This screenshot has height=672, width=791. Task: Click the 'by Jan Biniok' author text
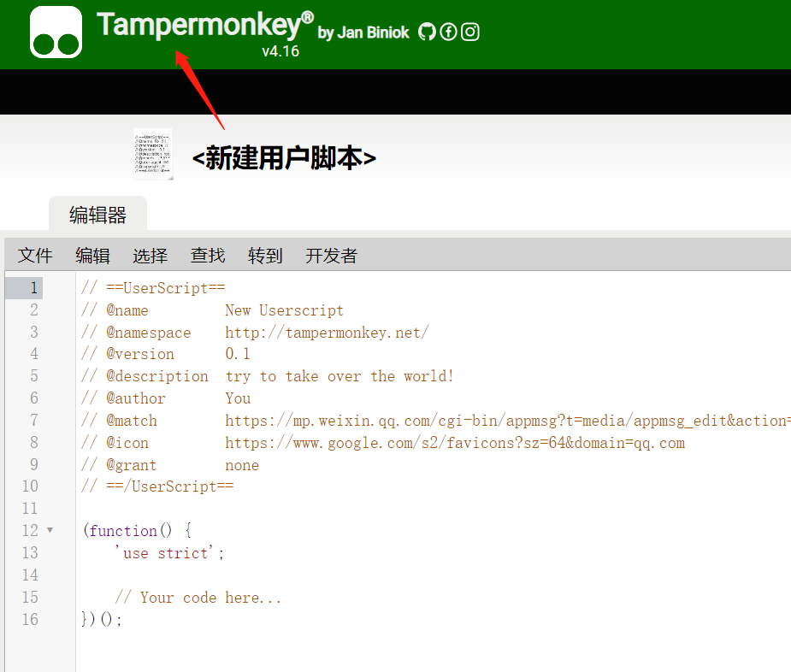(363, 32)
